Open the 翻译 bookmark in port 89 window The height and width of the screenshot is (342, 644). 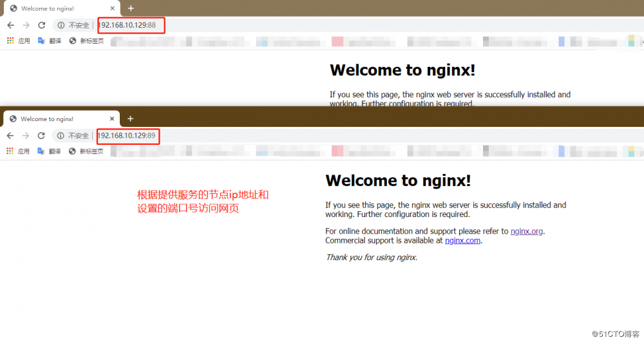click(49, 151)
